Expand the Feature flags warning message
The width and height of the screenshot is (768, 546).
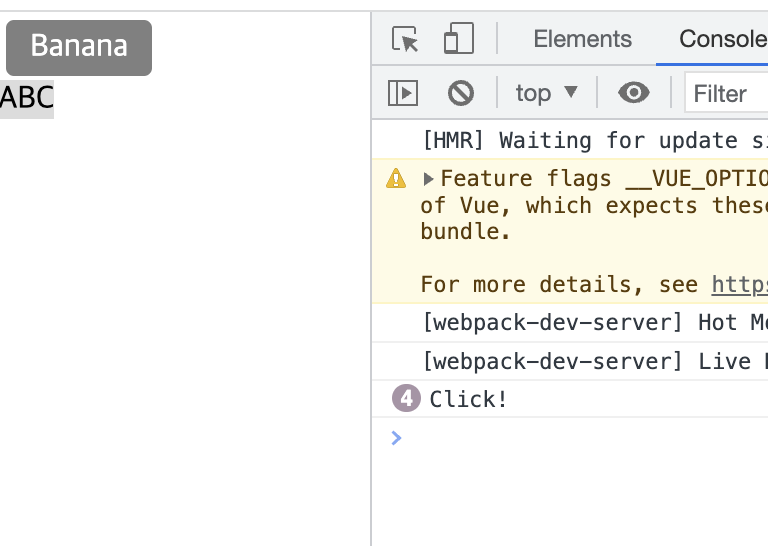pos(428,179)
